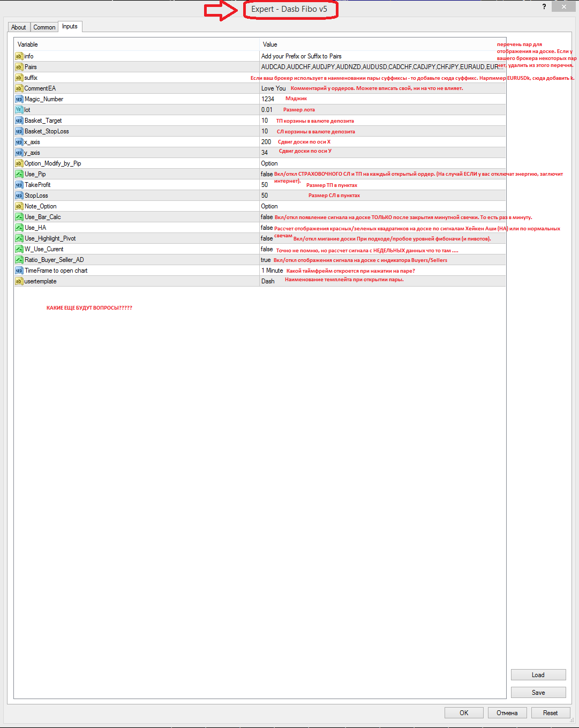
Task: Click the Reset button
Action: 550,713
